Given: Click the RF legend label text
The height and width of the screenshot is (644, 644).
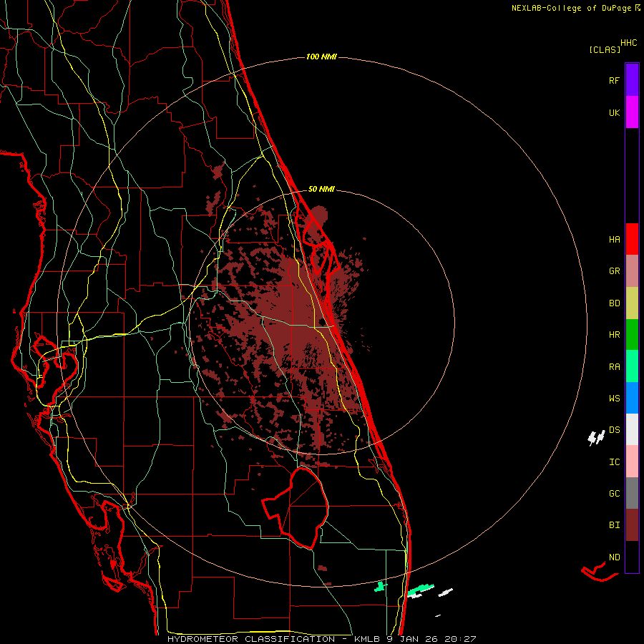Looking at the screenshot, I should [614, 80].
